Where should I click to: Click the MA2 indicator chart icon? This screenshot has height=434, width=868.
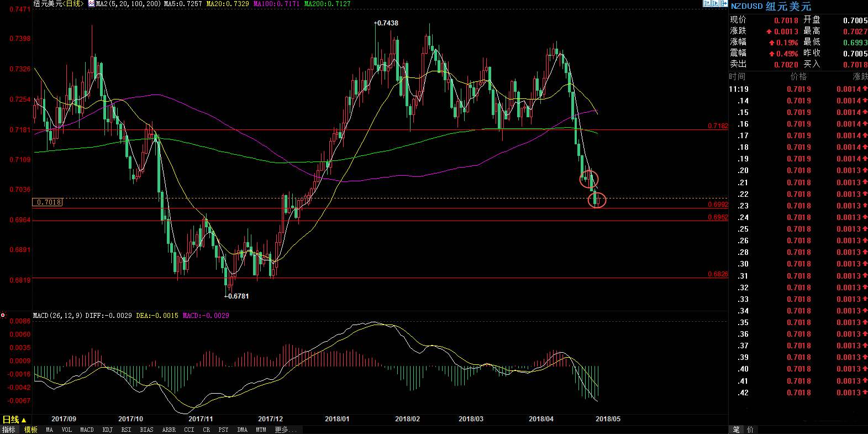(x=91, y=4)
